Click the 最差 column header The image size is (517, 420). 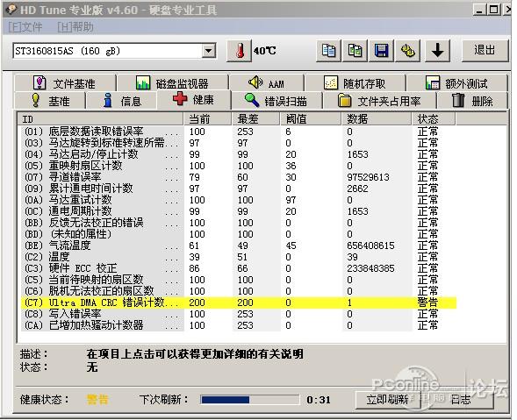[255, 119]
